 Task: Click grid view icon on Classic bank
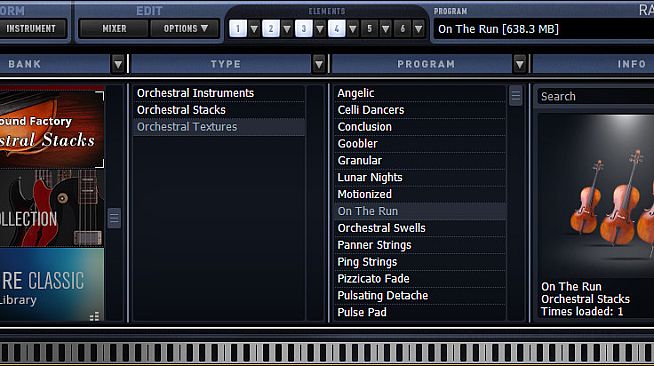94,316
